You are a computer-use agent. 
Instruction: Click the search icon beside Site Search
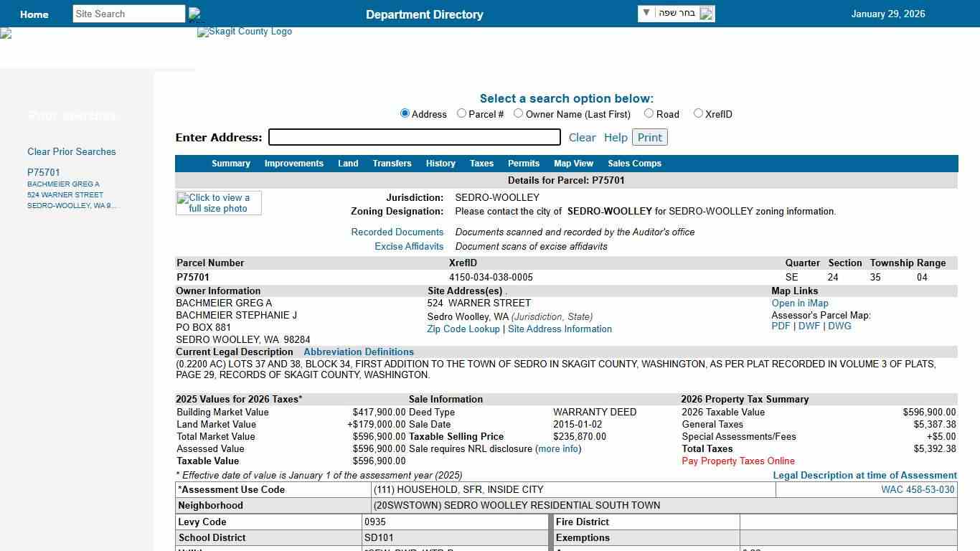(x=194, y=14)
